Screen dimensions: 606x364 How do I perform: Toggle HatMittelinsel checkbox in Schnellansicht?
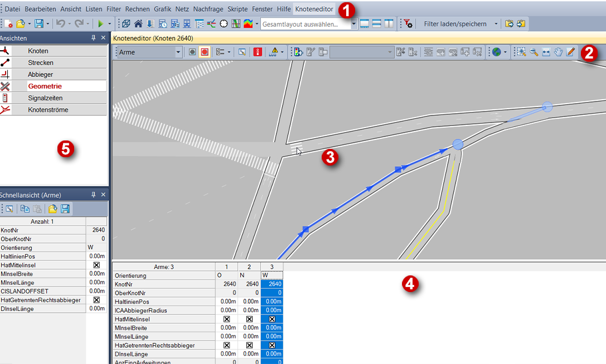point(96,265)
